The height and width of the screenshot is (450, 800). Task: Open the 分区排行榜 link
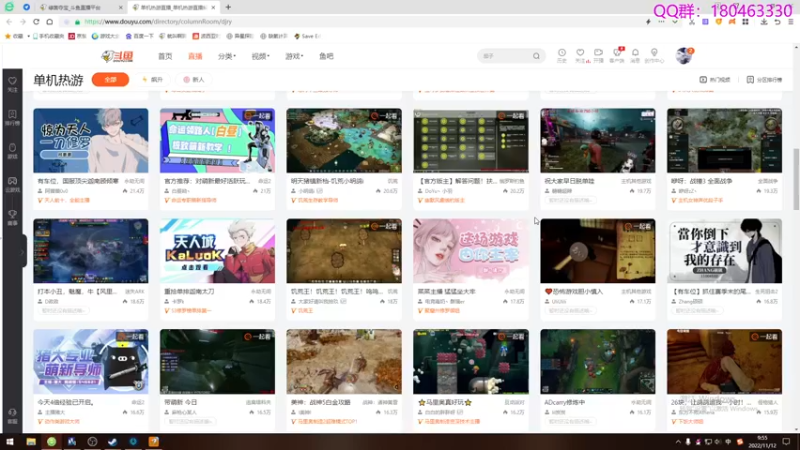tap(764, 80)
